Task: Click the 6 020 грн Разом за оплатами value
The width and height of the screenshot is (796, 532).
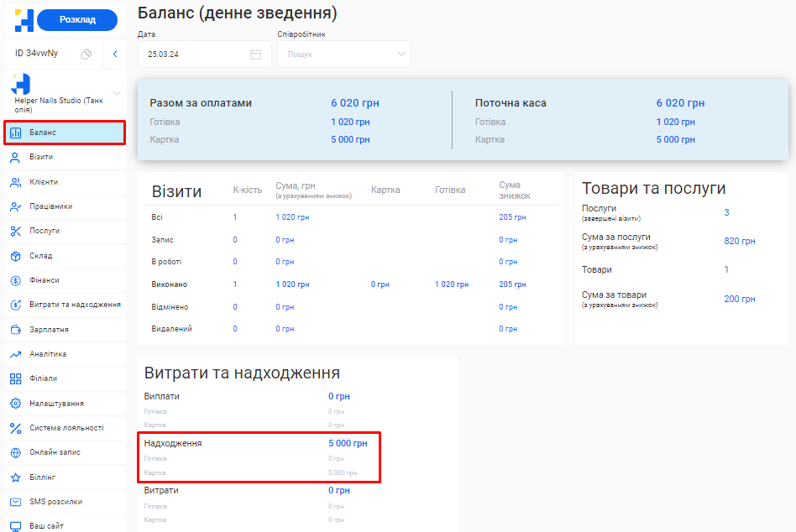Action: pyautogui.click(x=354, y=103)
